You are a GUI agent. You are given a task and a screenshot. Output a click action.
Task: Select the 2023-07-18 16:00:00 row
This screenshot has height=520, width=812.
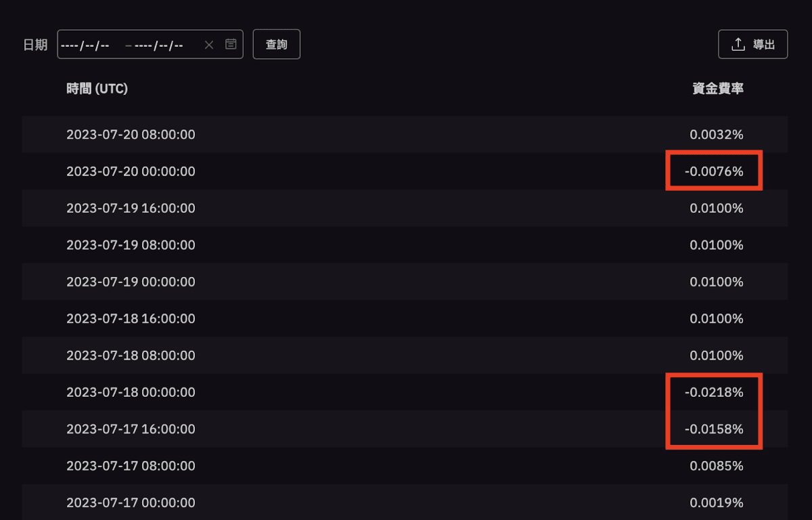tap(405, 318)
